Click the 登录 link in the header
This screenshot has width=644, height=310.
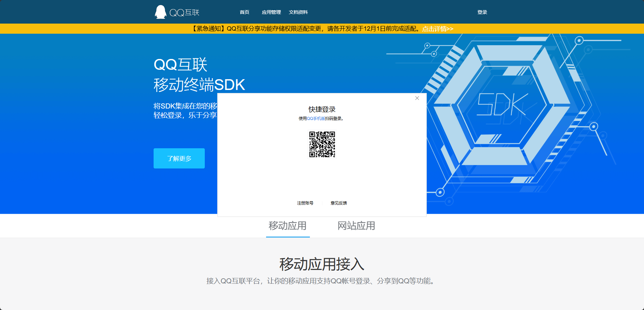pos(482,12)
